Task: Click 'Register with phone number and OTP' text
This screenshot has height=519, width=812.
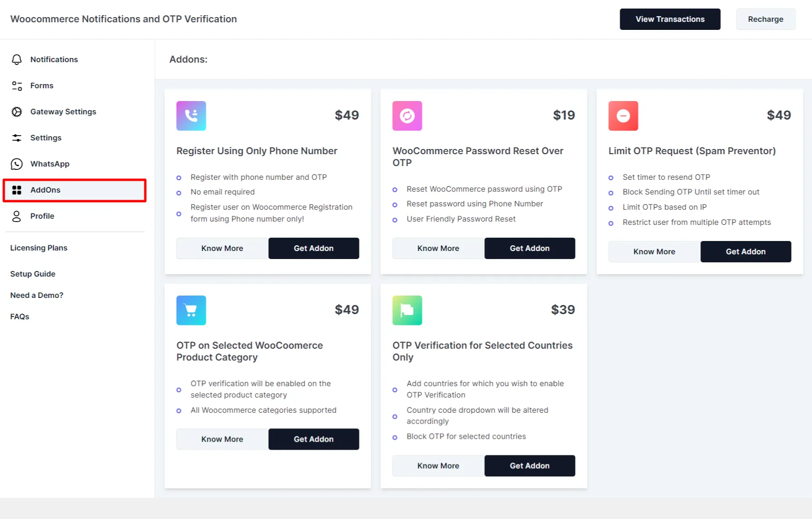Action: click(x=259, y=177)
